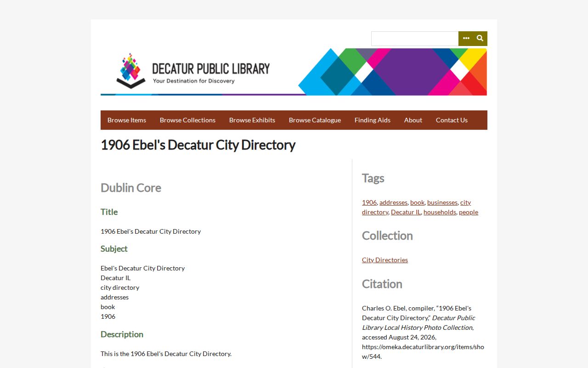Follow the city directory tag link

[x=375, y=212]
